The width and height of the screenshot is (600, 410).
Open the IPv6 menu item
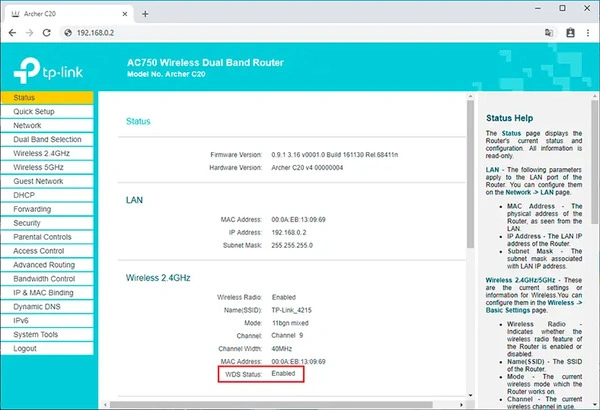47,321
